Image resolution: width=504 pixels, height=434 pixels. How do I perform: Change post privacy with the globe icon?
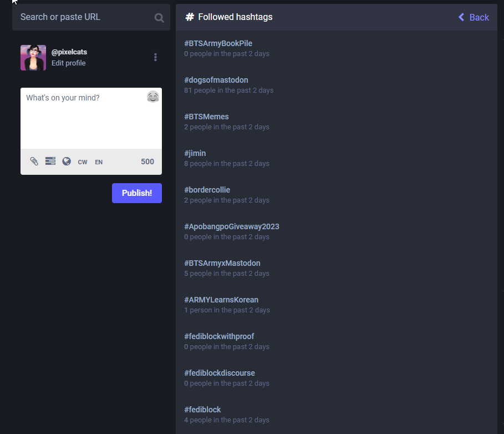[x=67, y=162]
